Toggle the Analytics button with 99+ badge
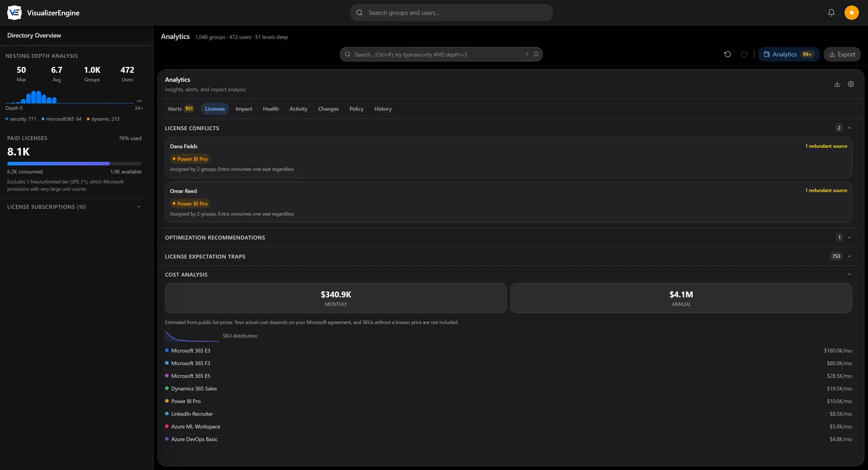The height and width of the screenshot is (470, 868). 789,54
